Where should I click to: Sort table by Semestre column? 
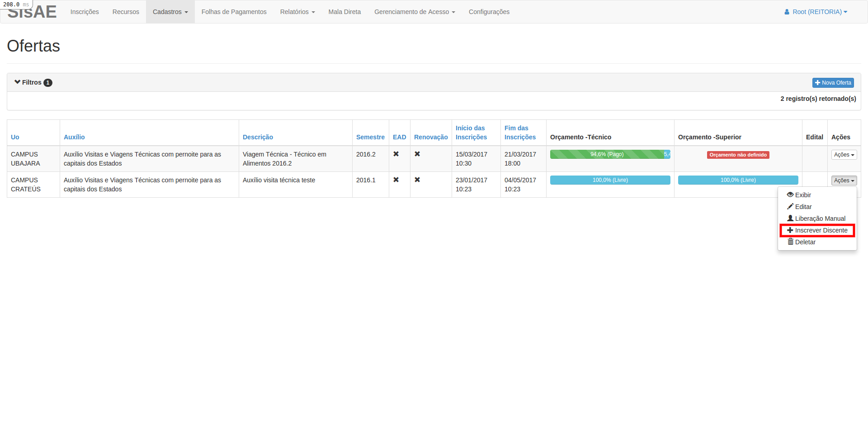(x=370, y=137)
